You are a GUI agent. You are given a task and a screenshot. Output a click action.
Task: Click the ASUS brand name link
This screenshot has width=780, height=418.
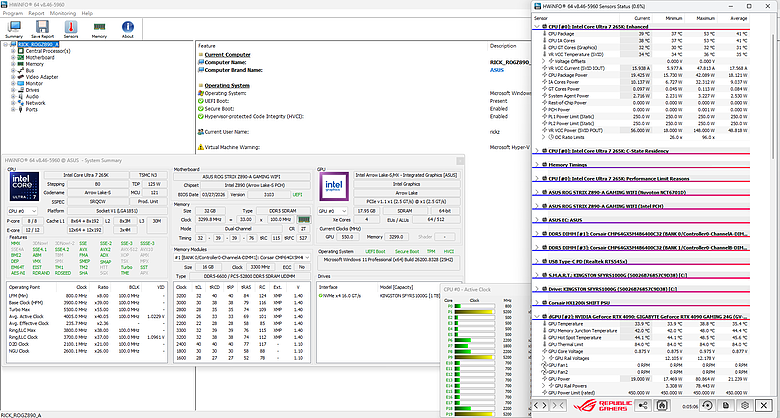(x=496, y=70)
